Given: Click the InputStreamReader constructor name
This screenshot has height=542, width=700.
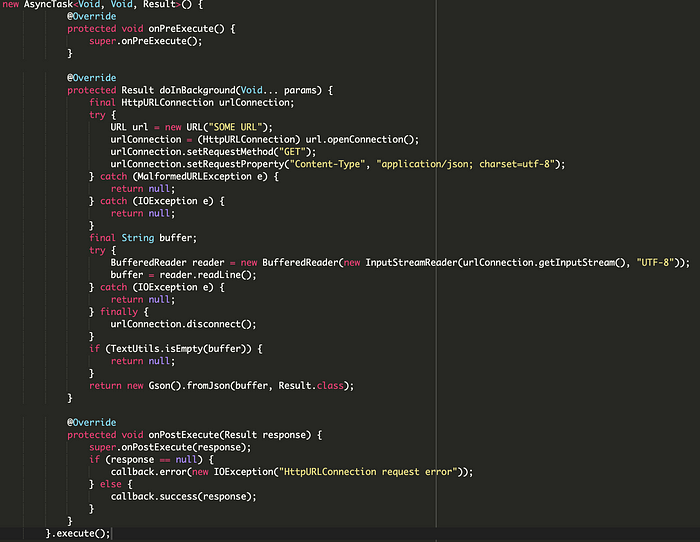Looking at the screenshot, I should click(411, 263).
